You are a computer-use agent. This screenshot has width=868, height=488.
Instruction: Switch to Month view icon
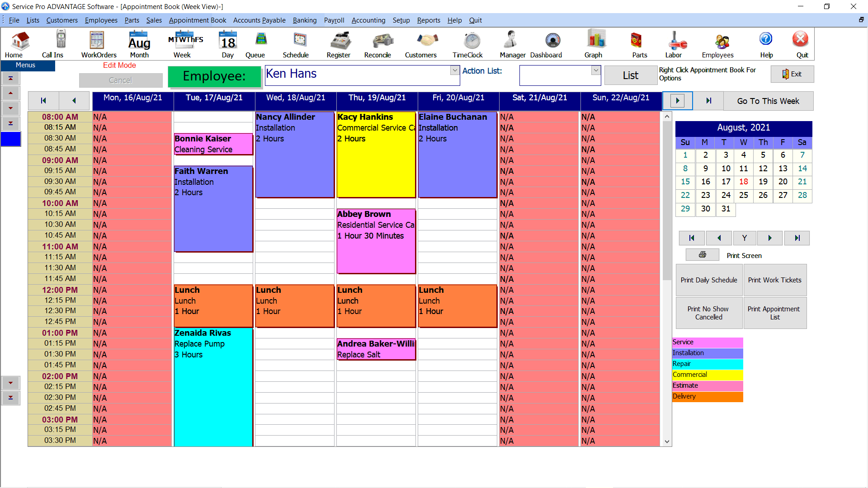point(139,44)
